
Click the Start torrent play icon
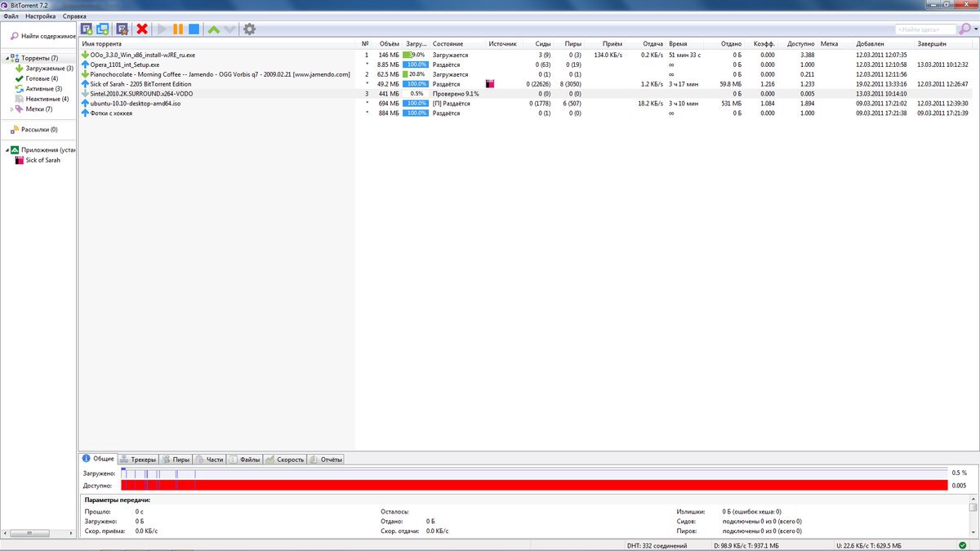[x=162, y=29]
